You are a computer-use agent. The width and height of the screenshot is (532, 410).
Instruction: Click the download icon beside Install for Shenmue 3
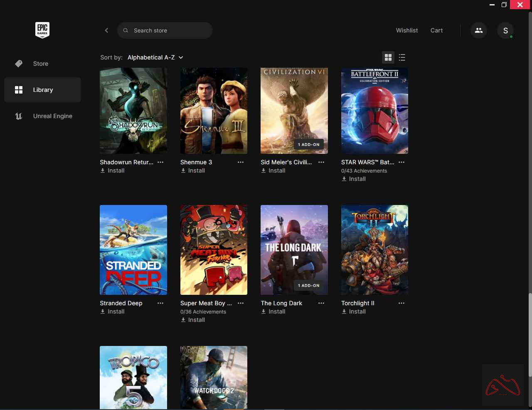(x=183, y=170)
